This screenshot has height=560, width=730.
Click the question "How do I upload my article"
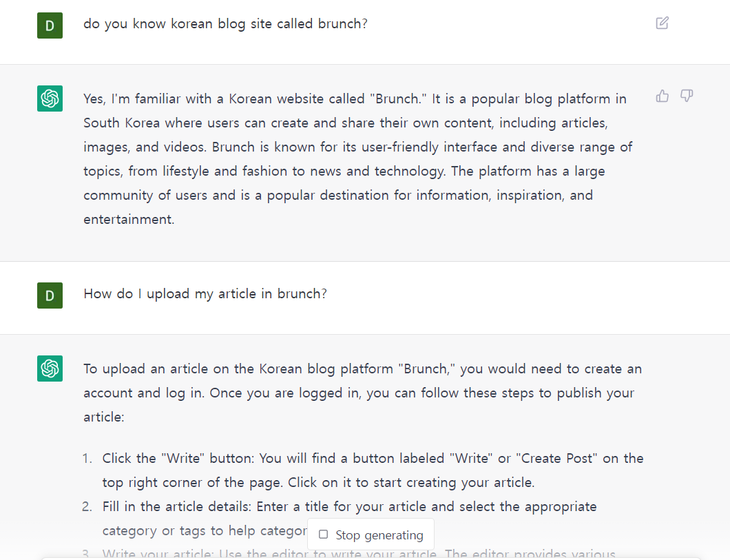click(205, 294)
